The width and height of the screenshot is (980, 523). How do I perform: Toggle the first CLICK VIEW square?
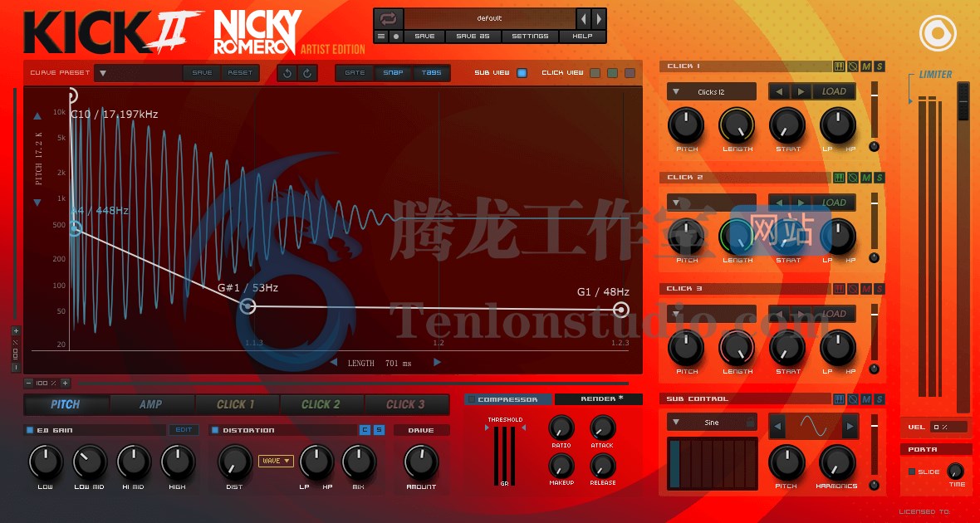tap(595, 73)
